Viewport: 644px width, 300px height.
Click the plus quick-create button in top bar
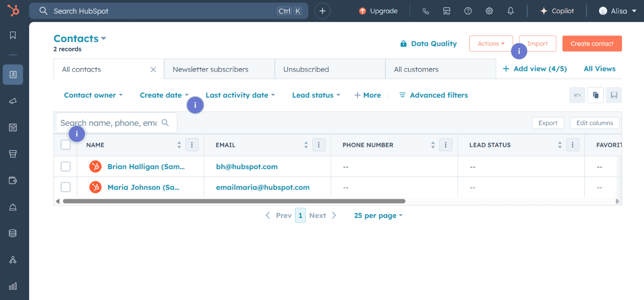tap(322, 11)
